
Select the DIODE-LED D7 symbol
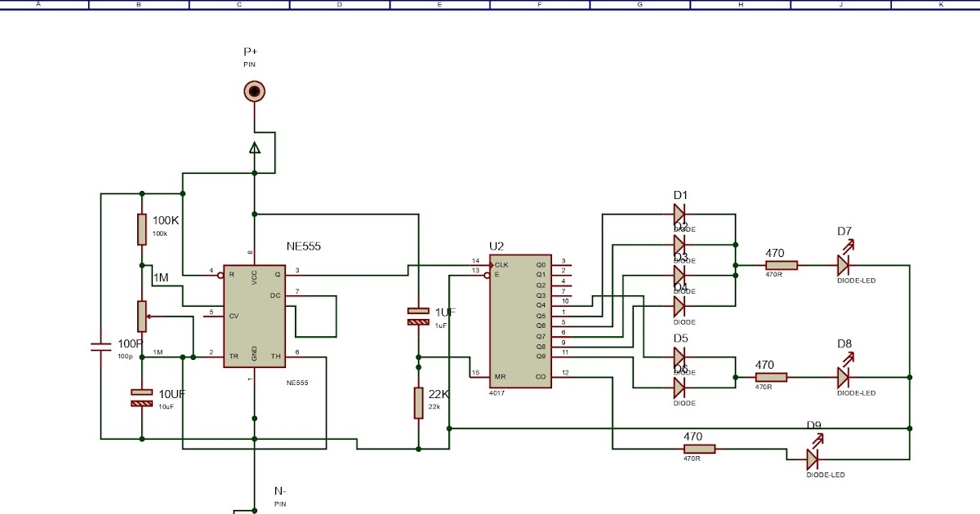pos(843,265)
